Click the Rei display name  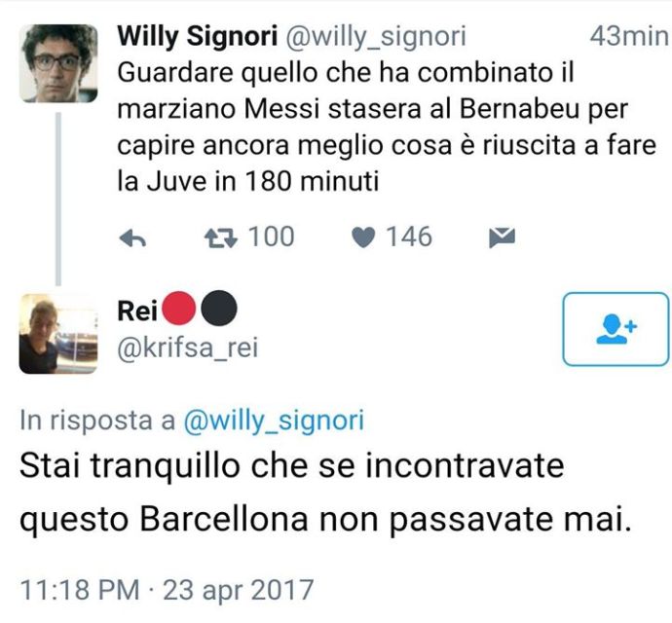coord(137,311)
